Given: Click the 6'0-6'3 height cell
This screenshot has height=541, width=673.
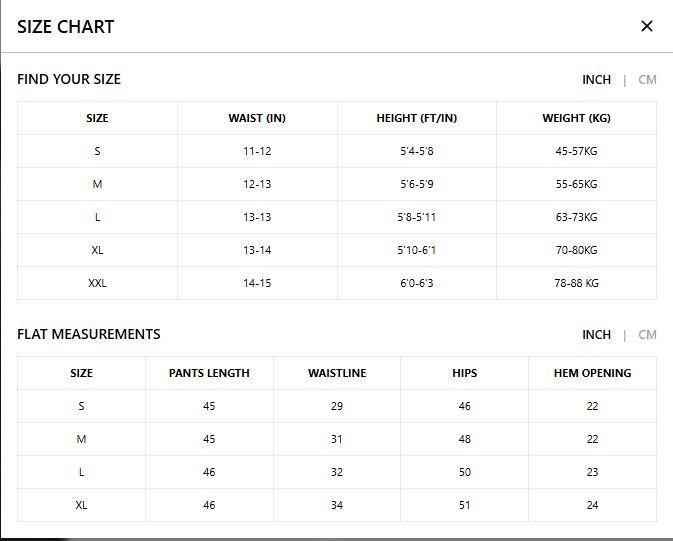Looking at the screenshot, I should pyautogui.click(x=416, y=283).
